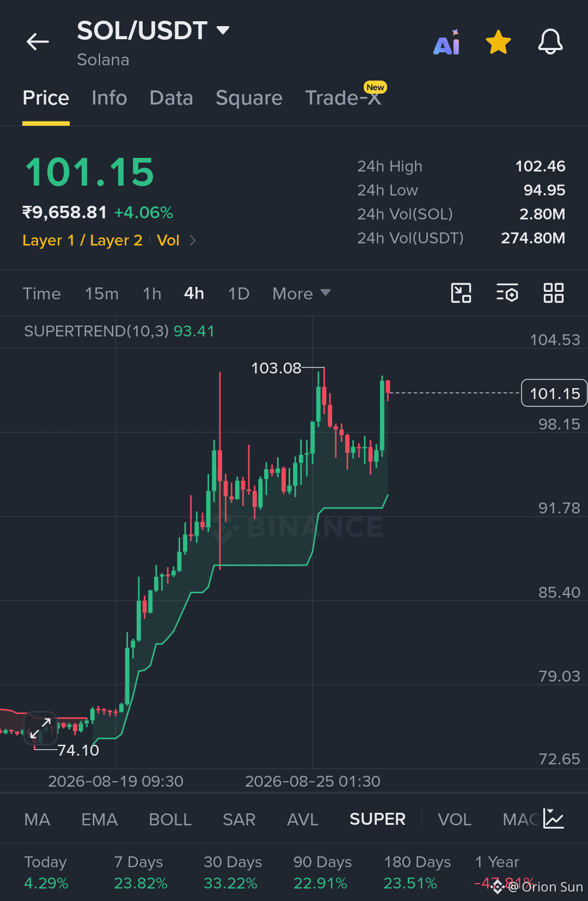Expand tags with the chevron arrow

[193, 240]
